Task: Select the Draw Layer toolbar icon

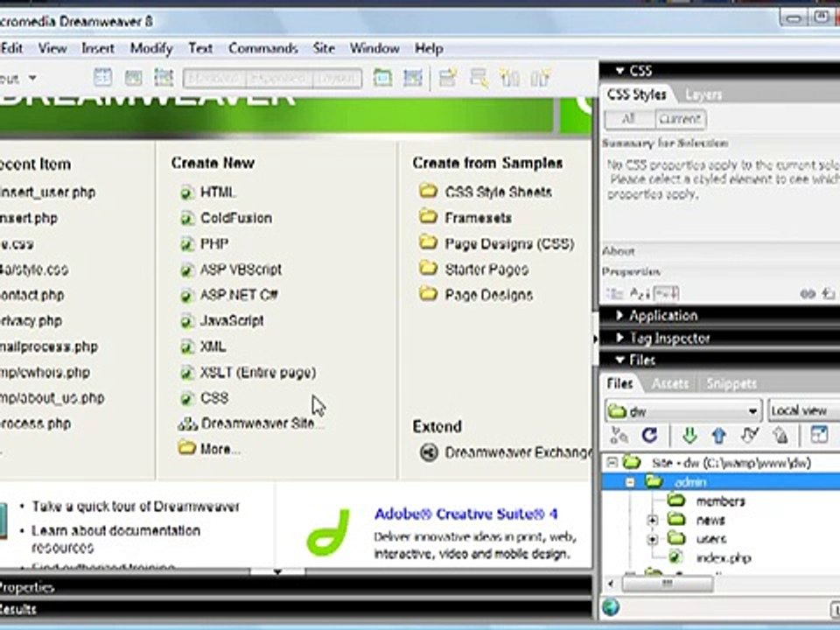Action: [164, 78]
